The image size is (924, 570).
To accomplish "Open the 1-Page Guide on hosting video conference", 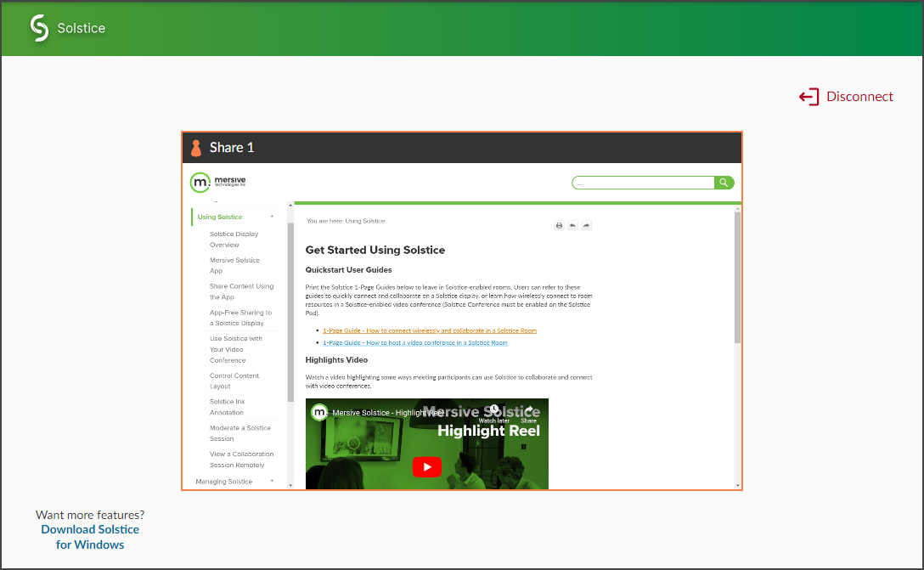I will [x=414, y=342].
